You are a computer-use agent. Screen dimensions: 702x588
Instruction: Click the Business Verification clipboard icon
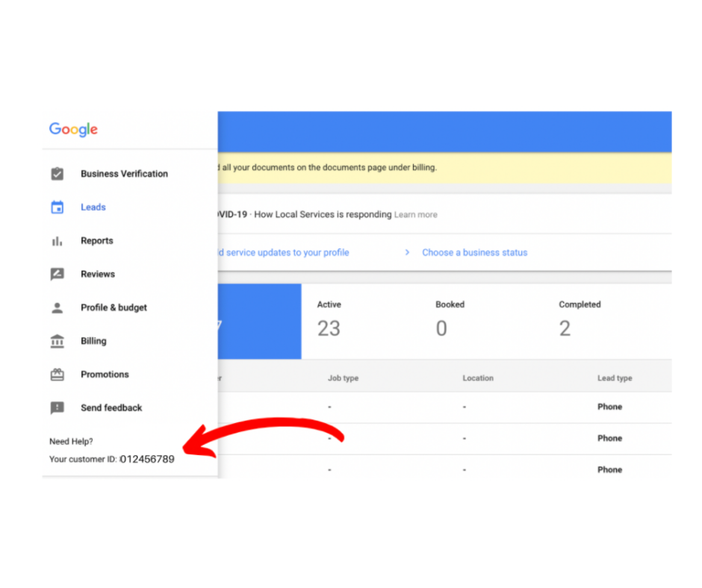coord(58,174)
